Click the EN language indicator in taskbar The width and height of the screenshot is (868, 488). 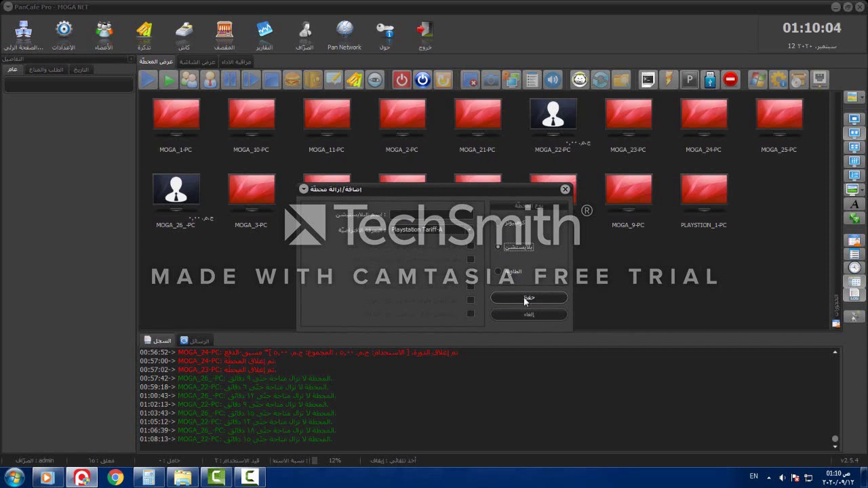tap(753, 476)
